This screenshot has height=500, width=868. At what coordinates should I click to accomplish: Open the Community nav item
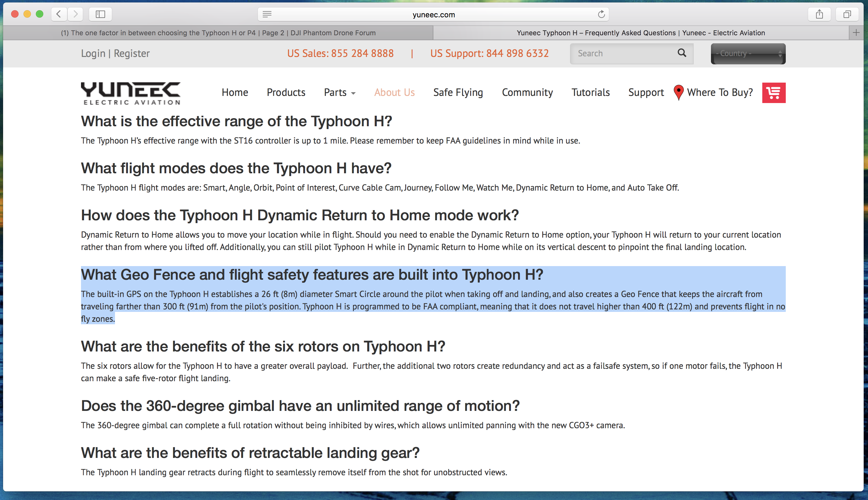tap(527, 93)
